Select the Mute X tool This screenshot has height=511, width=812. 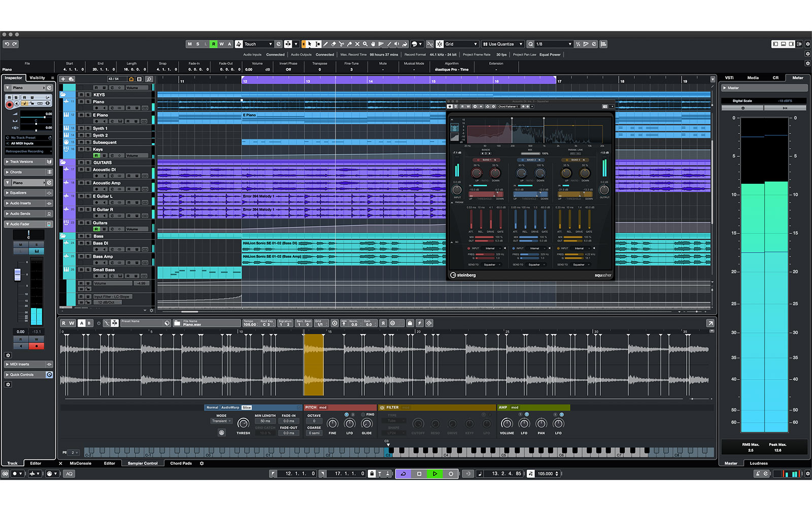[357, 44]
